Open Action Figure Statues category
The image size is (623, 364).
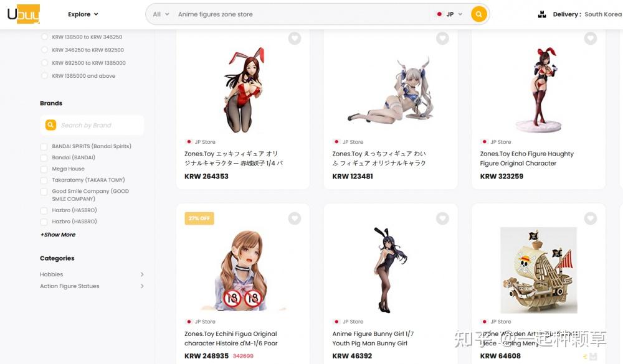tap(92, 286)
